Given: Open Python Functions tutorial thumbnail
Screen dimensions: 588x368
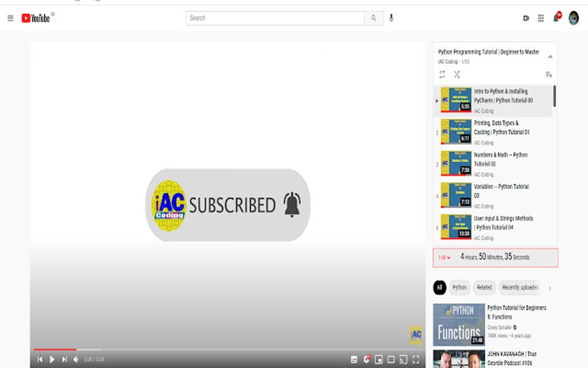Looking at the screenshot, I should [x=458, y=324].
